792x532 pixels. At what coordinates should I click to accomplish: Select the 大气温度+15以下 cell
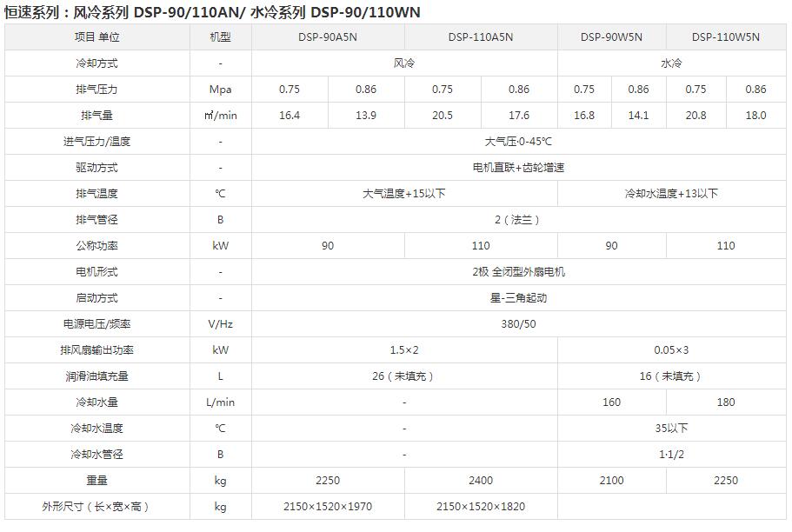pos(404,194)
